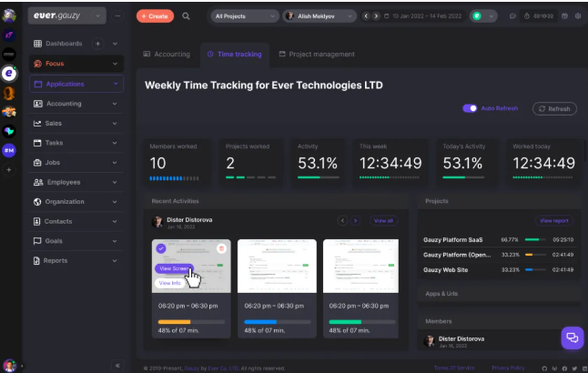Viewport: 588px width, 373px height.
Task: Select the #M workspace icon in left rail
Action: [x=9, y=150]
